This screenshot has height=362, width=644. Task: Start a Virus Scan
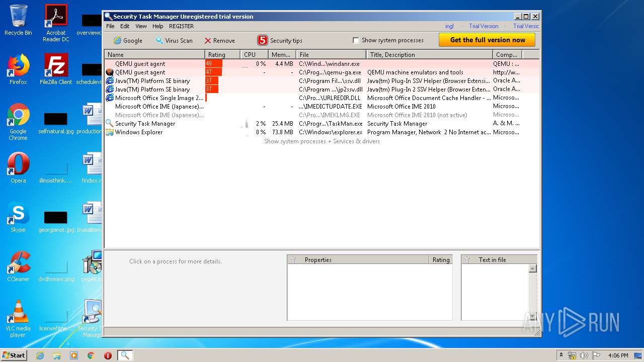click(174, 41)
